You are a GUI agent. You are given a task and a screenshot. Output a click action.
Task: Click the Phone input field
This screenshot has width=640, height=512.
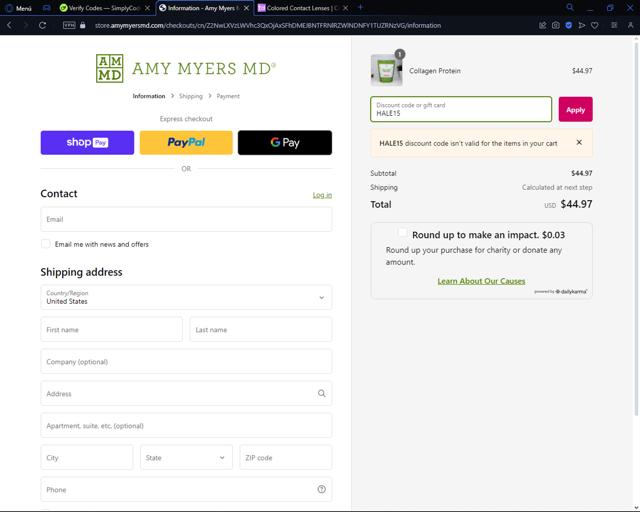pos(186,490)
